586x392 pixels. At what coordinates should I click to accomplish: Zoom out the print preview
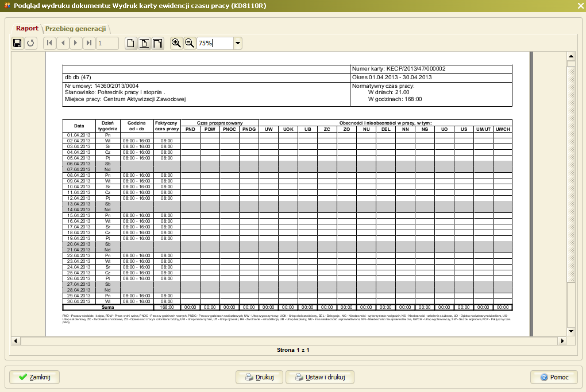coord(190,43)
